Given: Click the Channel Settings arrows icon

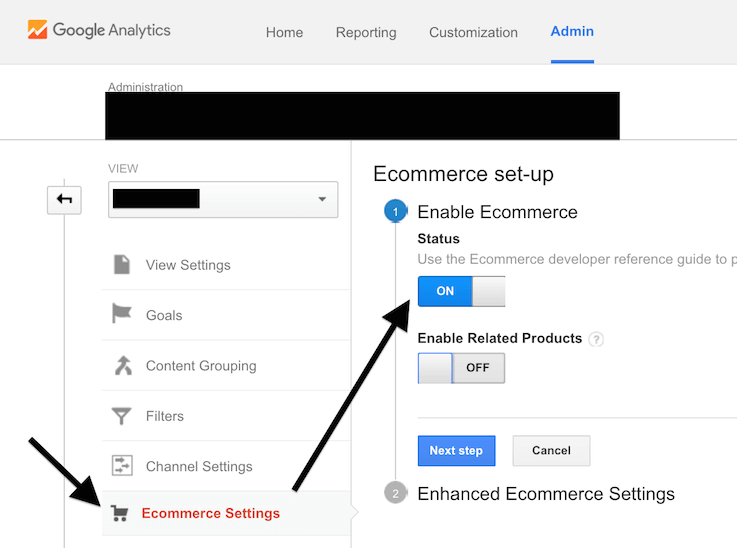Looking at the screenshot, I should (122, 466).
